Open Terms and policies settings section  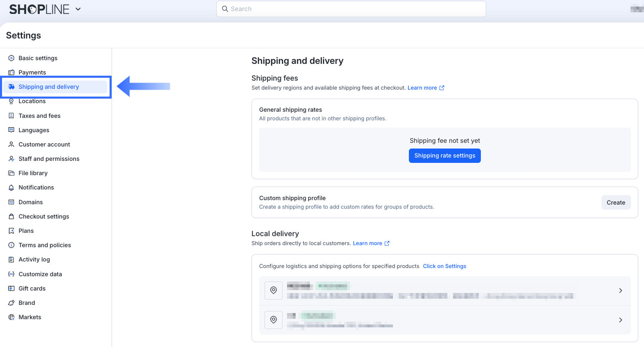45,245
